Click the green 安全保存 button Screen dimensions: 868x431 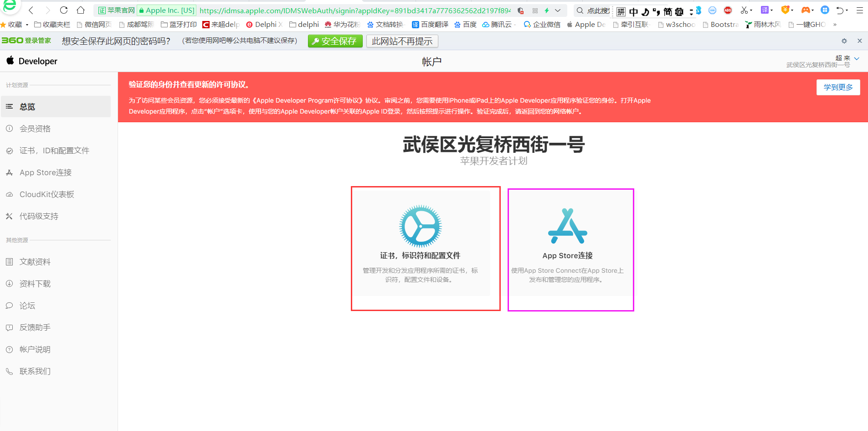[335, 41]
